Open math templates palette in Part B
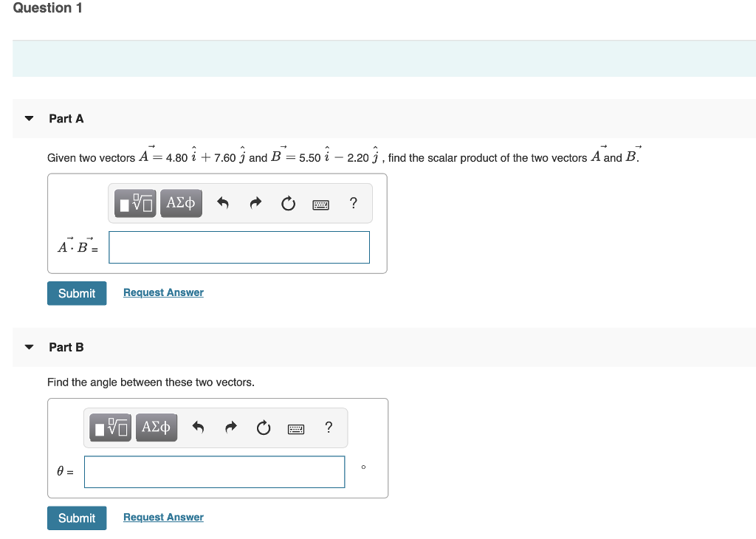756x539 pixels. point(110,427)
